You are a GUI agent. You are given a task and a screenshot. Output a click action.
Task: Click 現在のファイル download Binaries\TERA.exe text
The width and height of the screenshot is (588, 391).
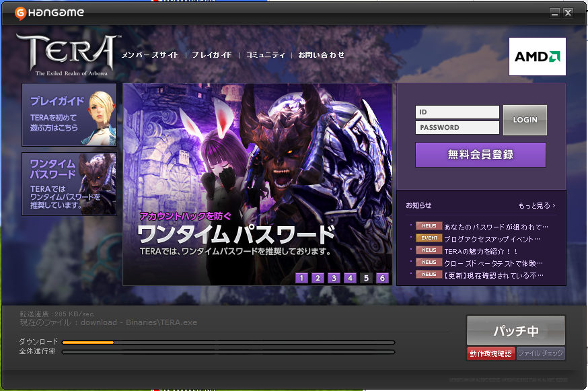pos(108,322)
